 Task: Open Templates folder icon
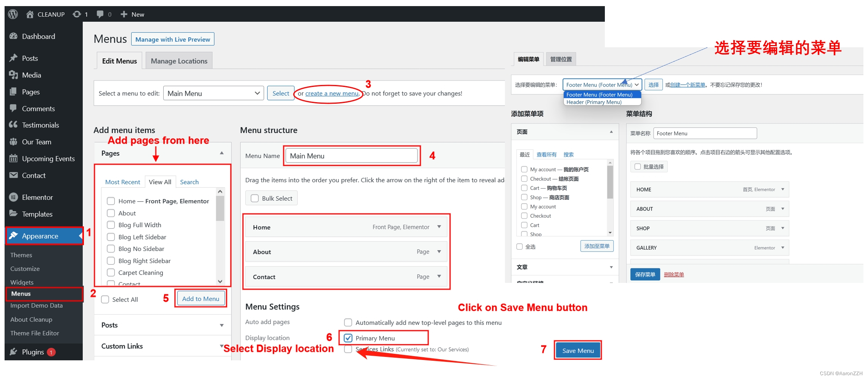13,214
